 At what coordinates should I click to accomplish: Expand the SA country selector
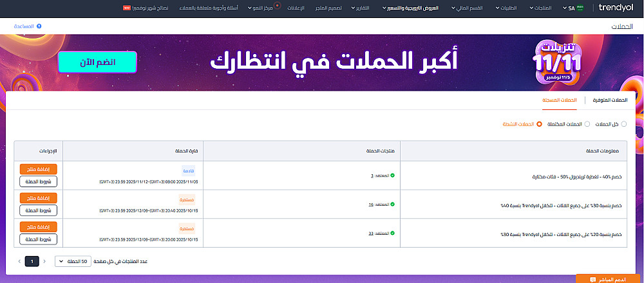click(x=571, y=8)
